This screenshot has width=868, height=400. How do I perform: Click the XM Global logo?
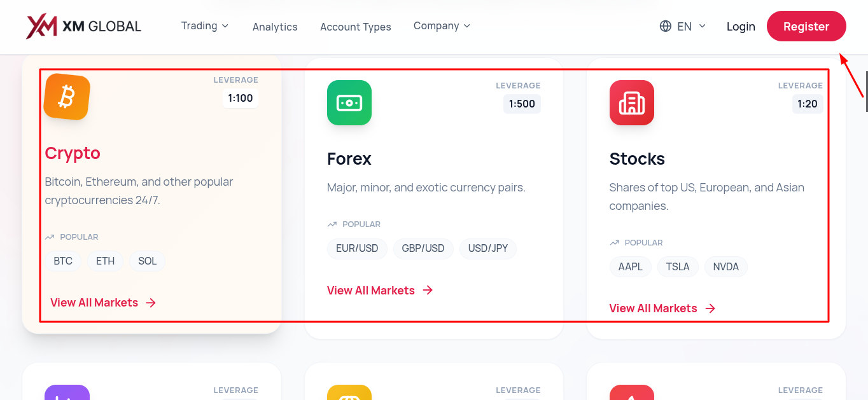(83, 27)
